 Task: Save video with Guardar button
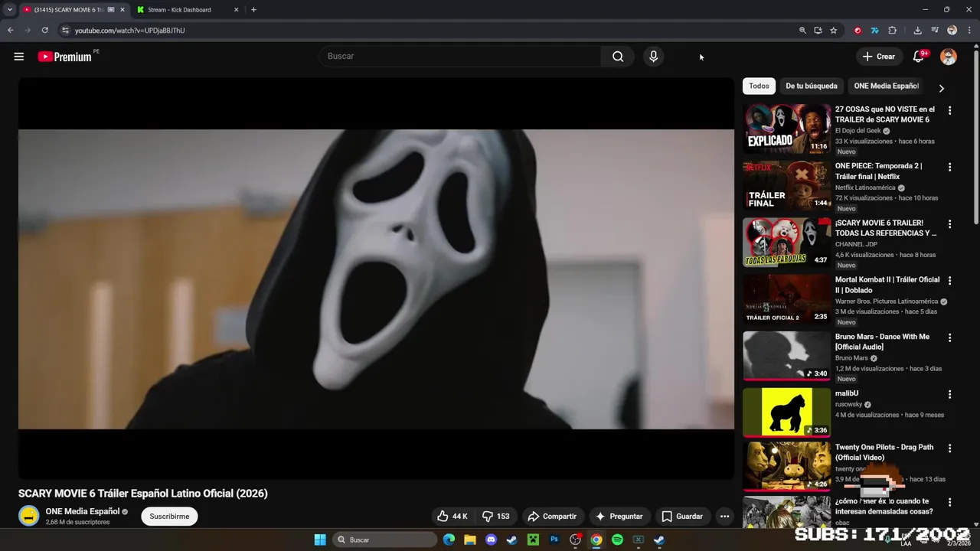[681, 517]
